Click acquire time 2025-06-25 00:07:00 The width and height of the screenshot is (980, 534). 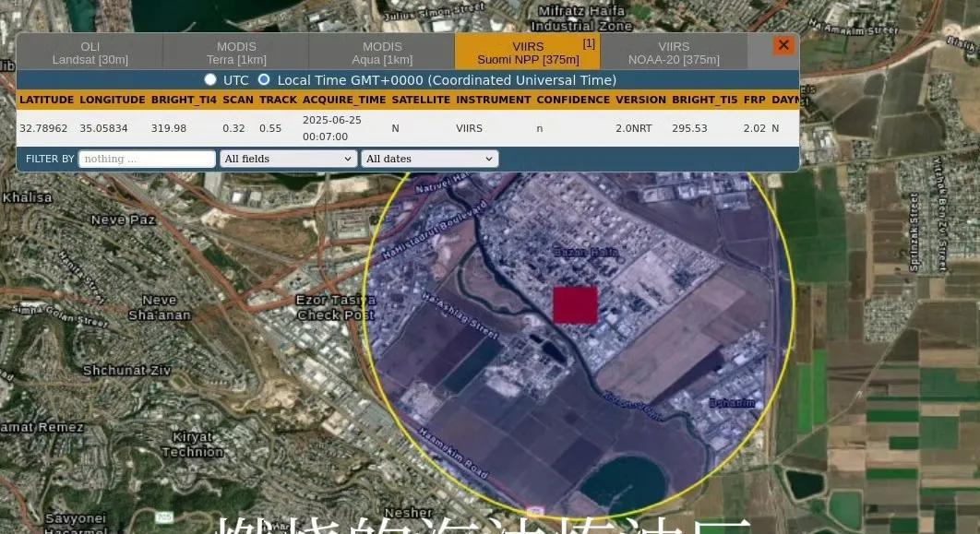click(x=332, y=128)
